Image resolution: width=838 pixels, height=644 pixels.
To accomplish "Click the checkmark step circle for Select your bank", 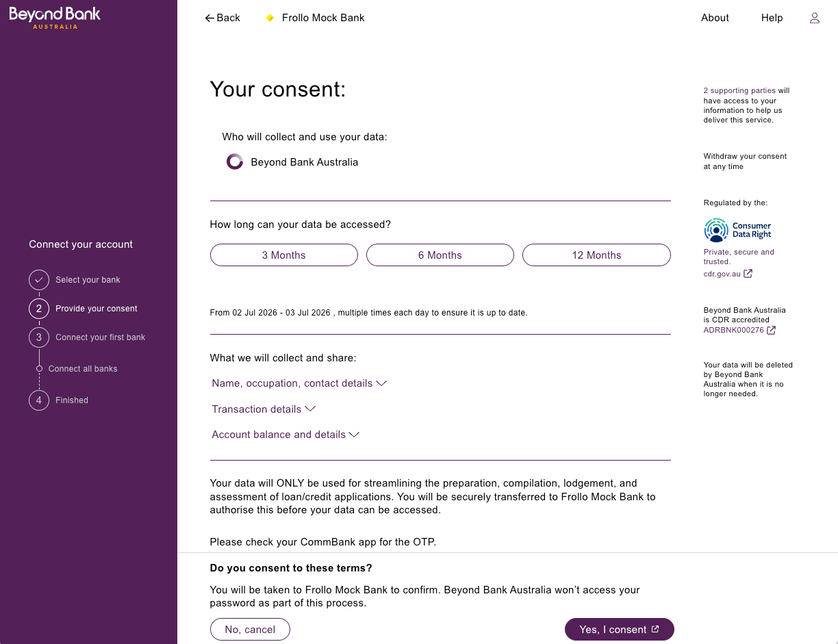I will 39,280.
